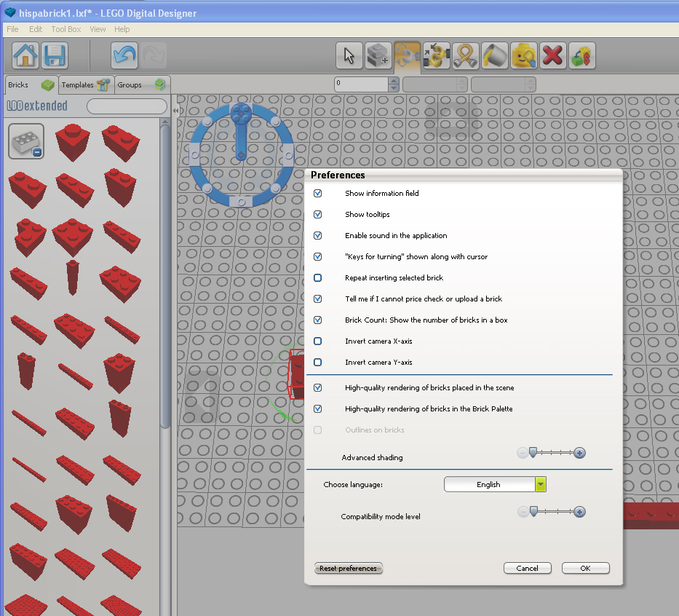Toggle Show tooltips checkbox

click(318, 214)
